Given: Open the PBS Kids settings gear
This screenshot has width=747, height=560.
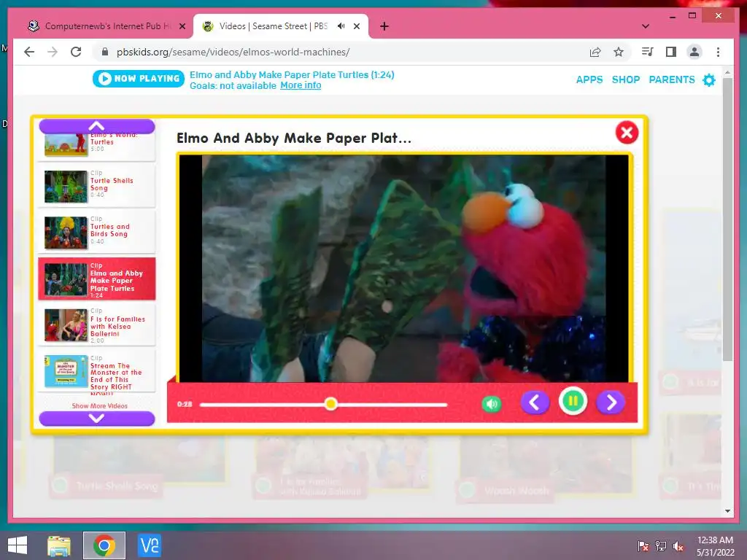Looking at the screenshot, I should (709, 80).
